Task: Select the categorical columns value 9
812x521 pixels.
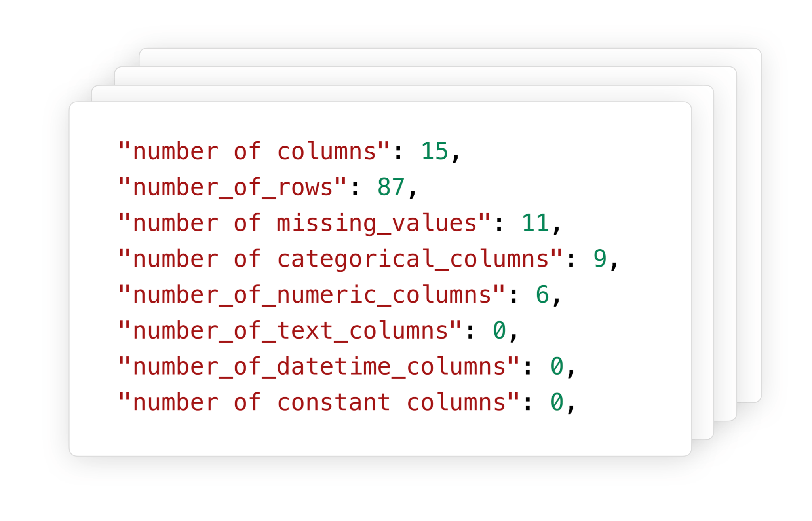Action: pos(600,259)
